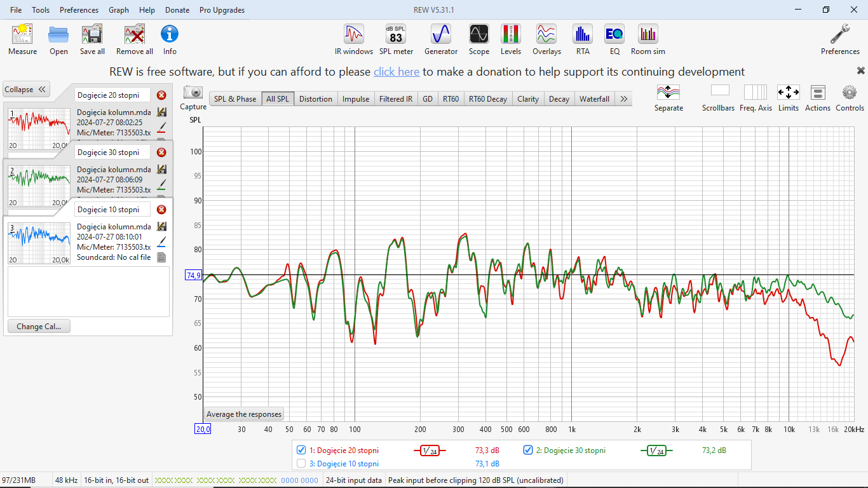Switch Freq. Axis mode
This screenshot has width=868, height=488.
756,93
